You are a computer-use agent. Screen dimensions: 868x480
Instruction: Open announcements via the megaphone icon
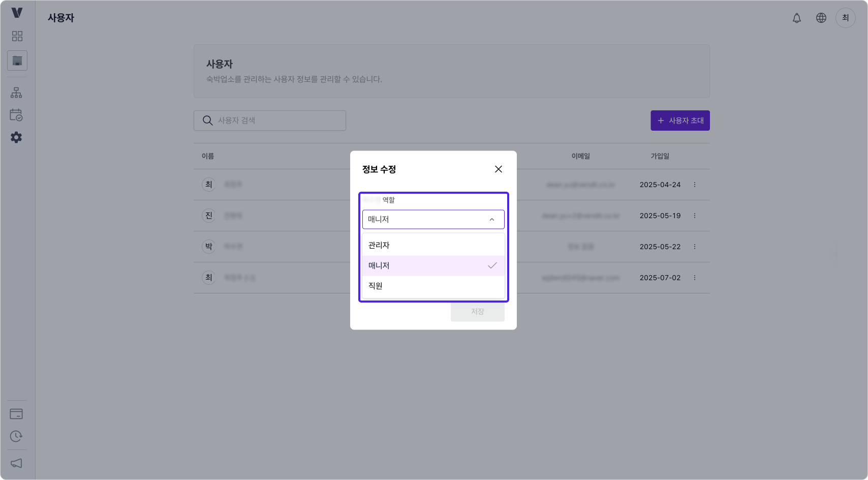click(17, 463)
